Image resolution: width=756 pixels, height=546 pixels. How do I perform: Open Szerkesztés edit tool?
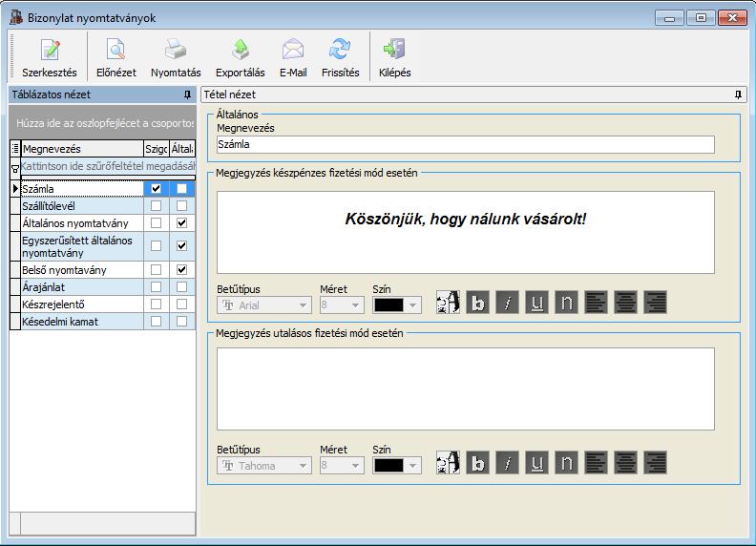[x=50, y=58]
